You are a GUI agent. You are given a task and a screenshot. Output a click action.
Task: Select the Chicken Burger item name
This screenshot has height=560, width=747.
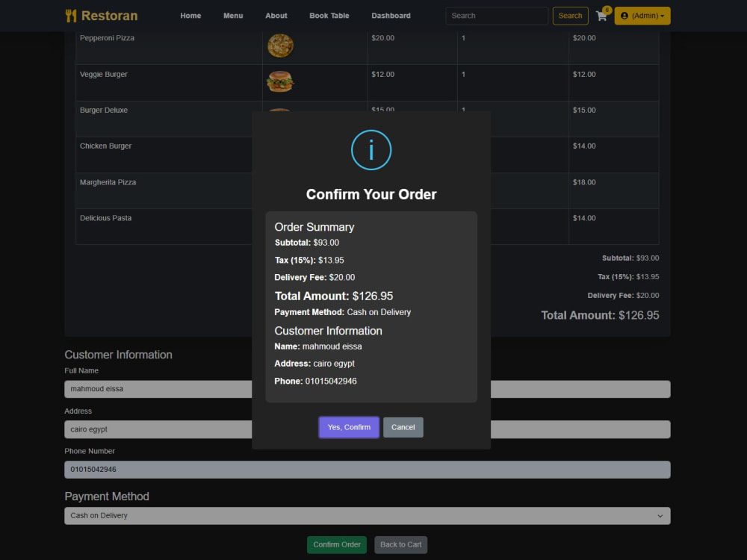click(x=105, y=146)
